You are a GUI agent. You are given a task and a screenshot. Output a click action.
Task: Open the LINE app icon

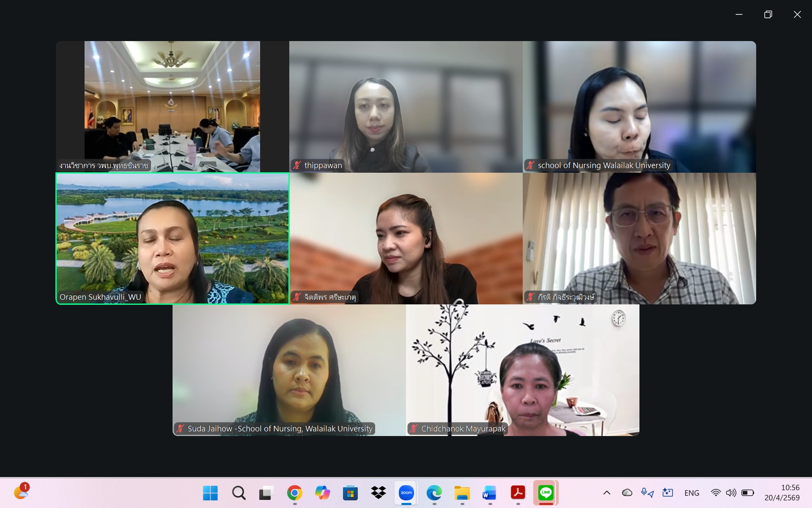coord(546,493)
